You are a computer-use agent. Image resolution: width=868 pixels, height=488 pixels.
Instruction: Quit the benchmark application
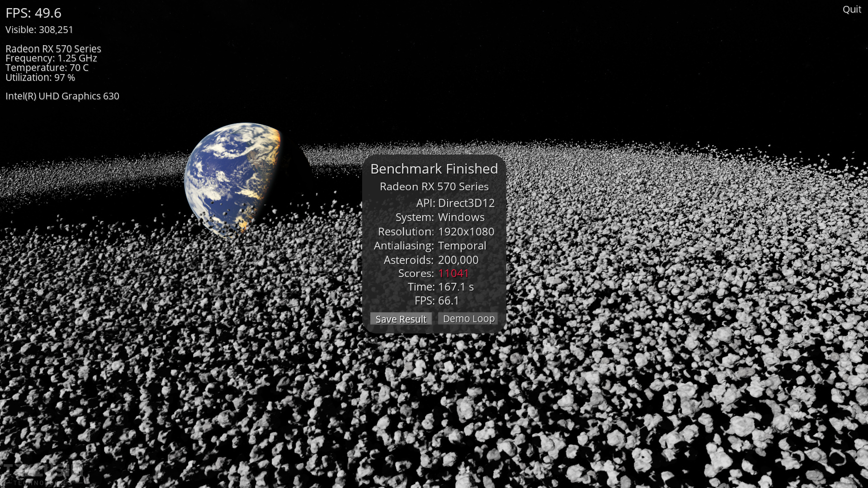pos(851,9)
